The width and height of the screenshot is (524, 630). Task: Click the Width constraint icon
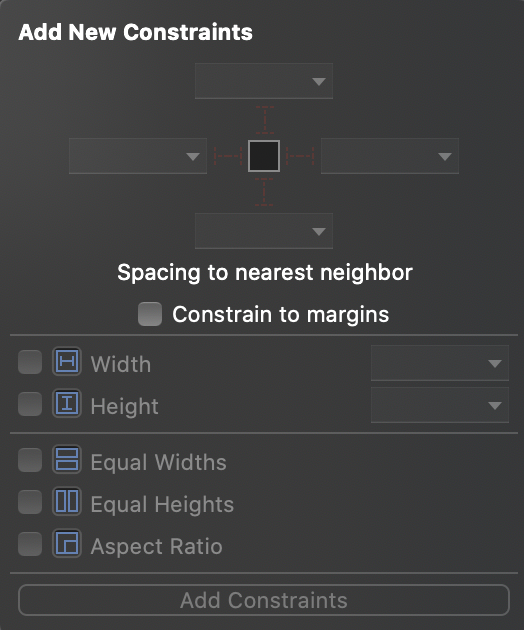click(x=67, y=362)
